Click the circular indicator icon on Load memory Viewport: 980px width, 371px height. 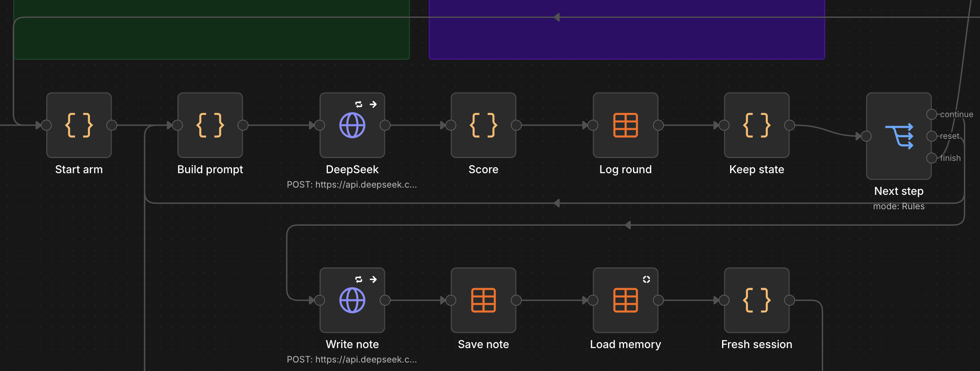coord(646,279)
